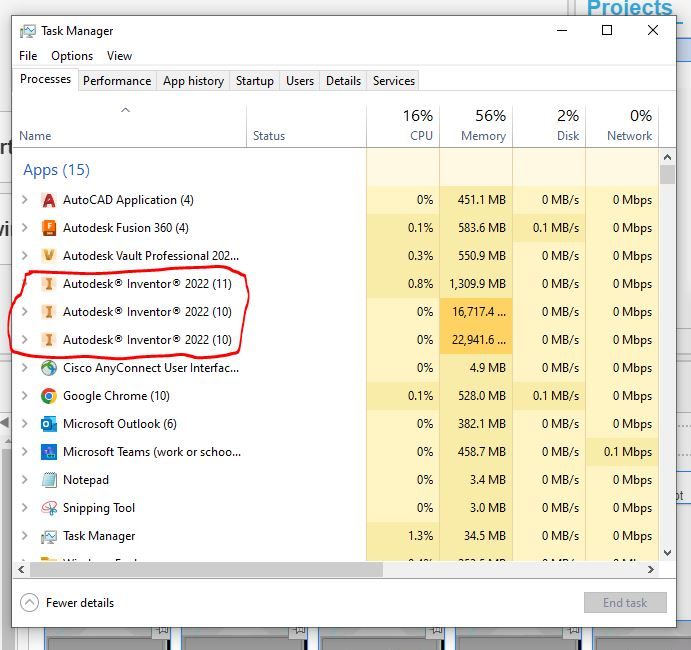691x650 pixels.
Task: Switch to the Performance tab
Action: [x=117, y=81]
